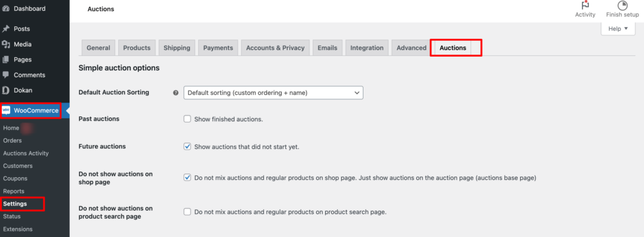This screenshot has width=644, height=237.
Task: Uncheck do not mix auctions on shop page
Action: pyautogui.click(x=187, y=177)
